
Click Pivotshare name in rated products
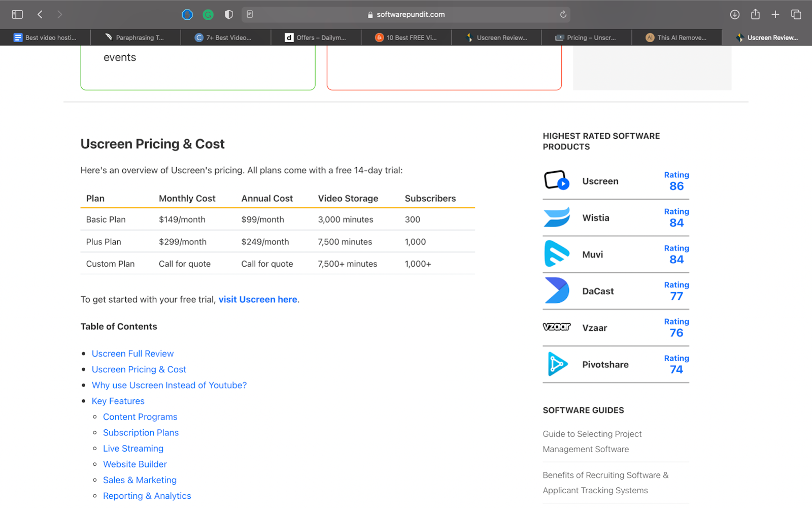605,364
